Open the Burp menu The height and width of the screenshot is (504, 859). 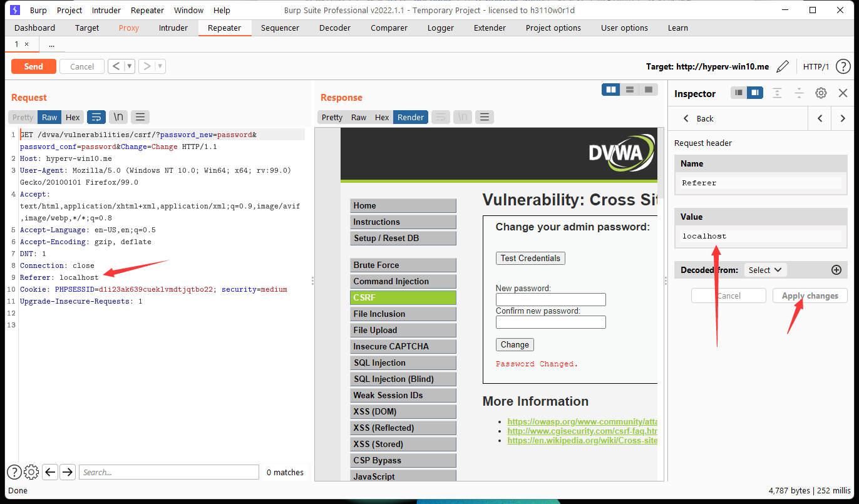[x=38, y=10]
